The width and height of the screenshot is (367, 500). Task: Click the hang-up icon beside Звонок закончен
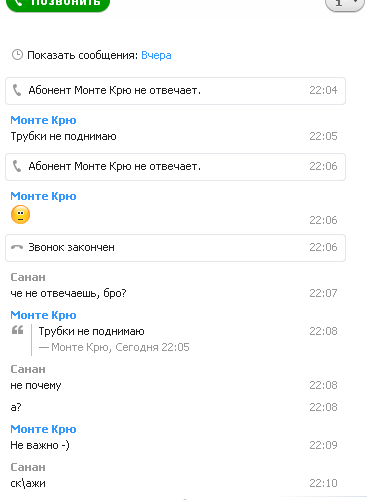(x=17, y=247)
